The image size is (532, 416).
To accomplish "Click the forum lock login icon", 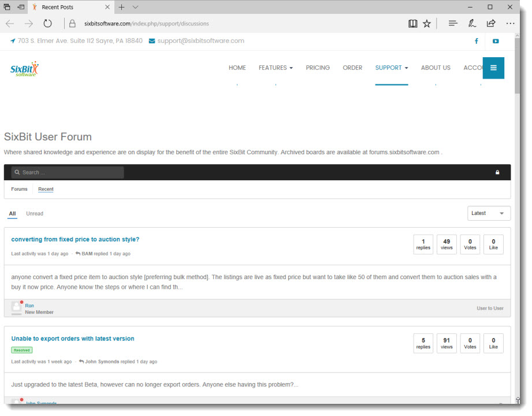I will point(497,172).
